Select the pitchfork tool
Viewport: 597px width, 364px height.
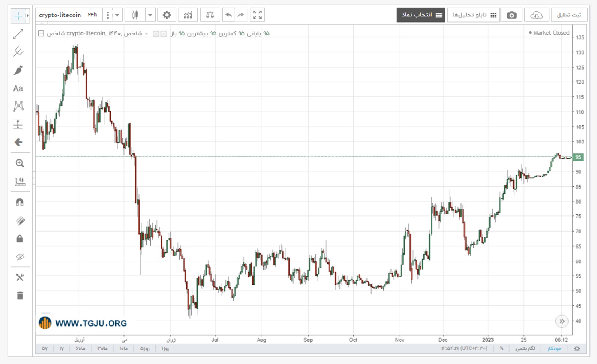click(x=18, y=52)
